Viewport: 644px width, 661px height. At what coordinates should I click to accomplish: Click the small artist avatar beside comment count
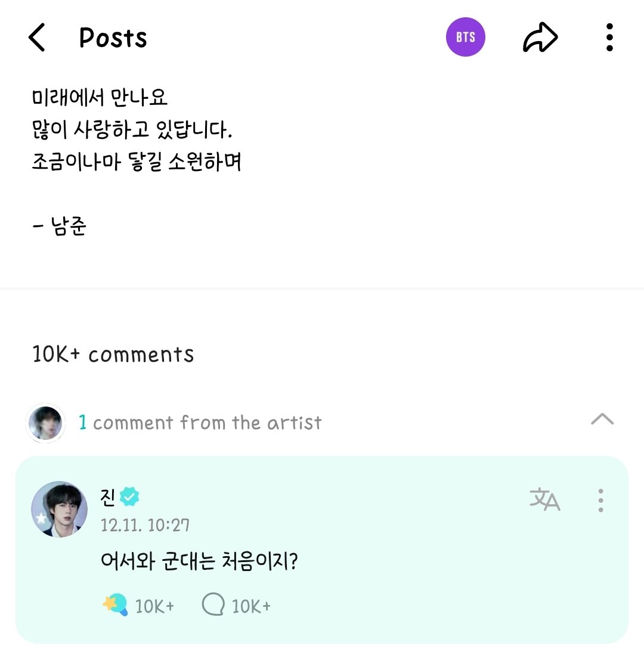tap(45, 423)
